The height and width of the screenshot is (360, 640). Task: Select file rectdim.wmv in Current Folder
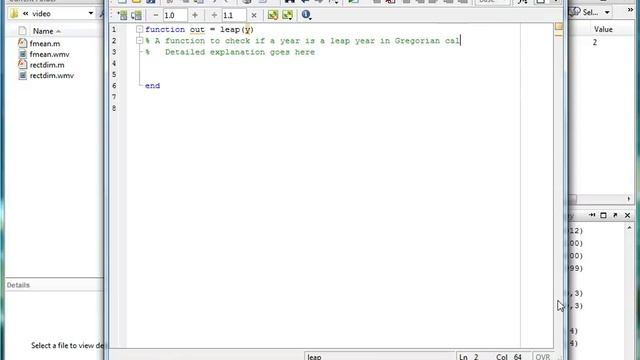(51, 76)
